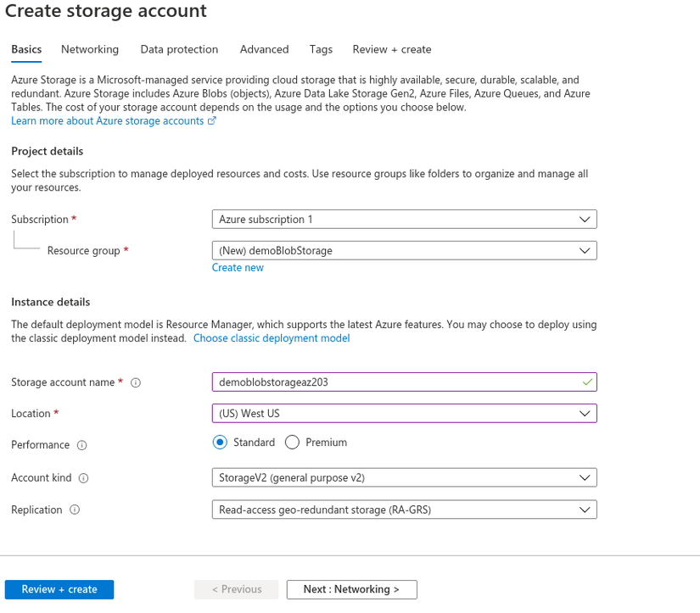Expand the Resource group dropdown

coord(404,251)
